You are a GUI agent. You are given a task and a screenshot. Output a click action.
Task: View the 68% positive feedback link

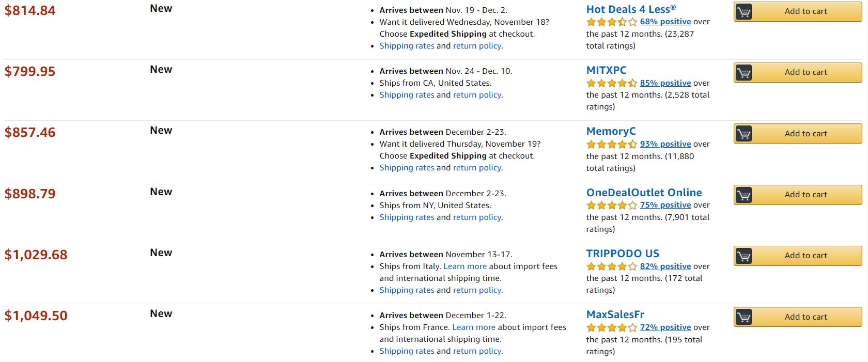[665, 22]
